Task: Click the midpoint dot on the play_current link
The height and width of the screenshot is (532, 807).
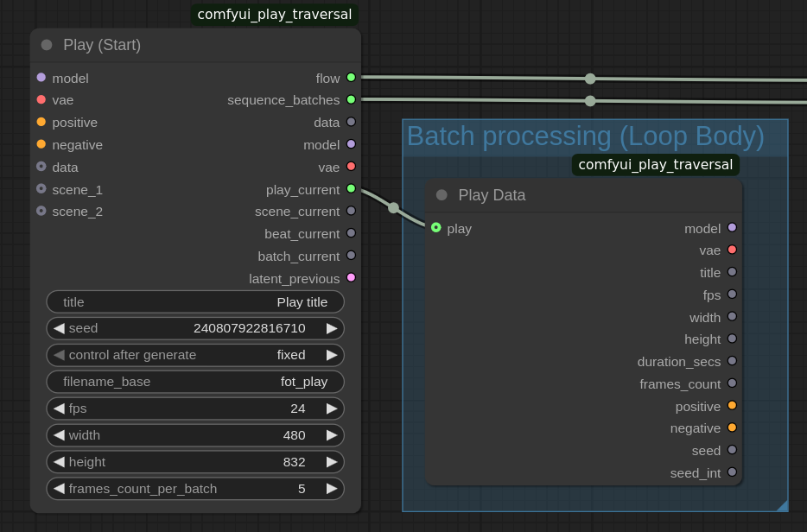Action: pos(394,208)
